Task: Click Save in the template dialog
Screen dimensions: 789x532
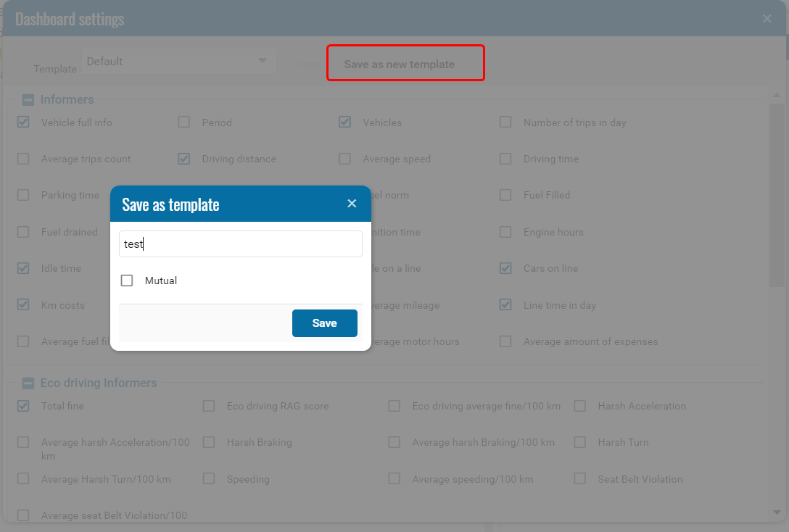Action: [324, 323]
